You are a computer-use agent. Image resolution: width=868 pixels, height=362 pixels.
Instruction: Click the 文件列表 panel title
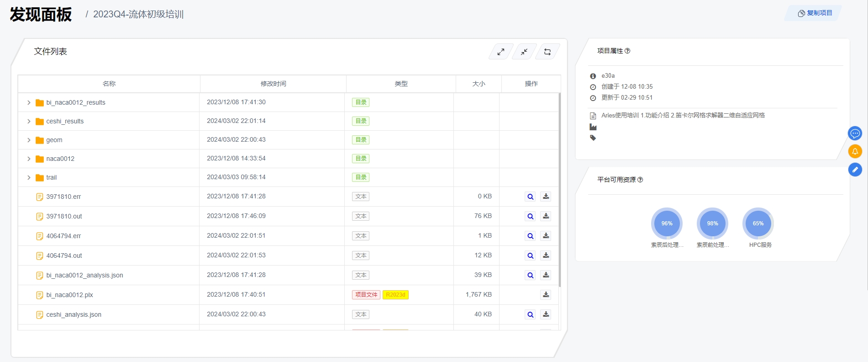[x=50, y=52]
